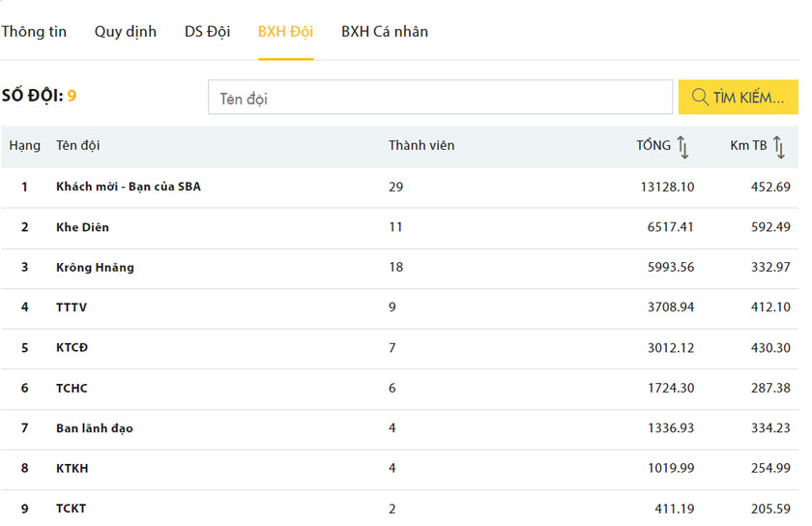Sort the table by the Km TB arrows
Image resolution: width=812 pixels, height=526 pixels.
click(x=779, y=147)
